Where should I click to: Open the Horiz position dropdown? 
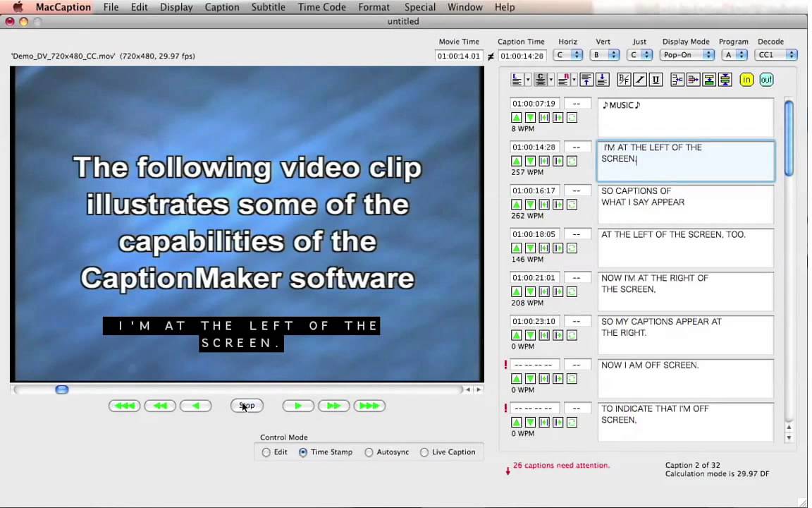coord(568,55)
